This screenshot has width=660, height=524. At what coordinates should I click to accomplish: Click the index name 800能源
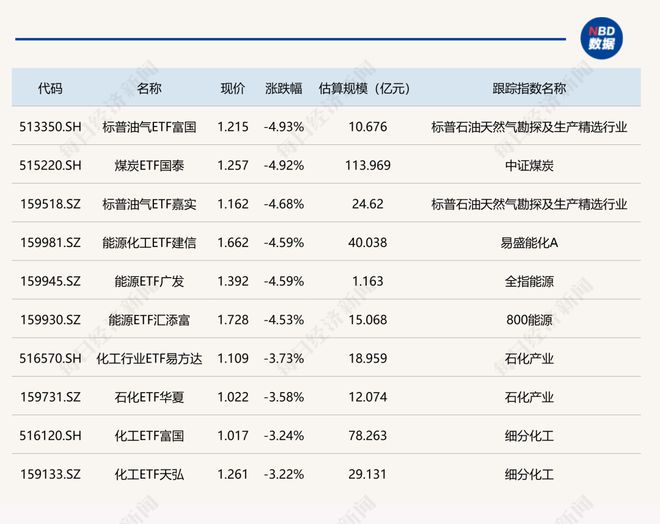(529, 320)
